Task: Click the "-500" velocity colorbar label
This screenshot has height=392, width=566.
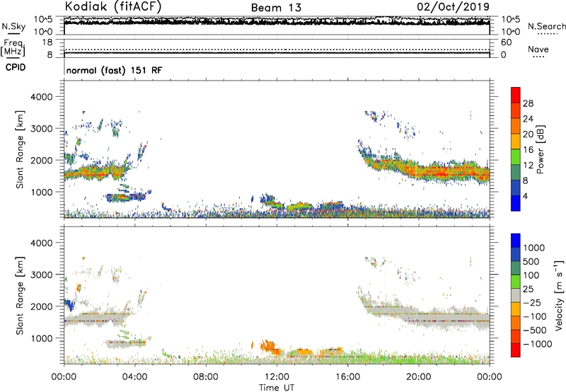Action: [x=535, y=330]
